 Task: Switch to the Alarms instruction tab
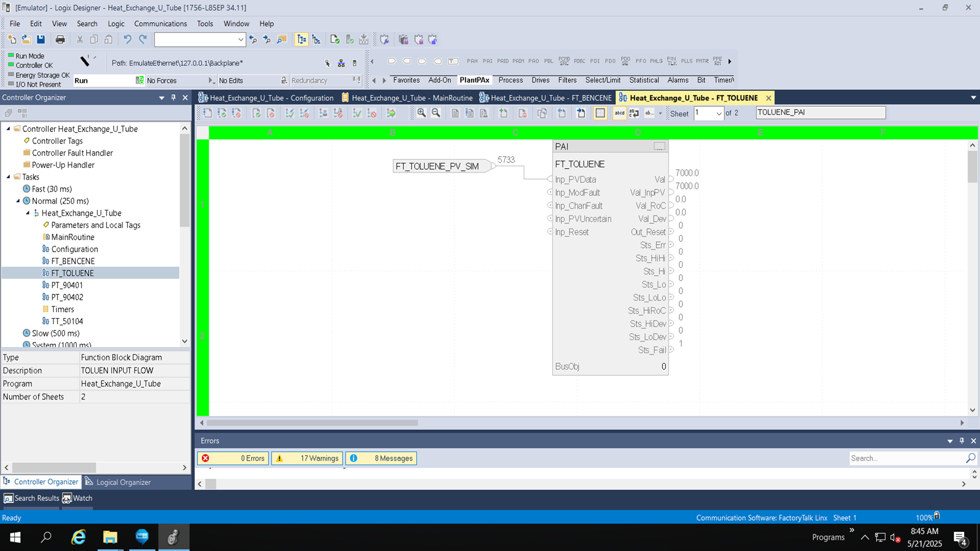(678, 80)
